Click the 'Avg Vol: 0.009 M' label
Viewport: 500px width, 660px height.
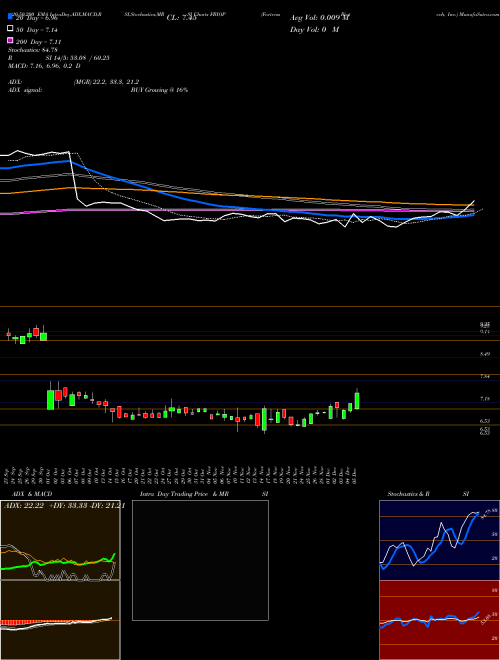[x=320, y=18]
